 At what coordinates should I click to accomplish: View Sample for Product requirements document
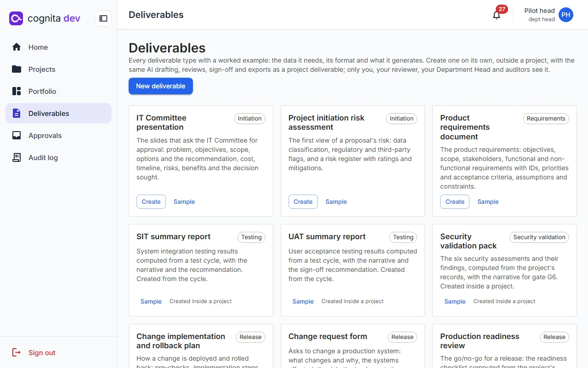tap(488, 201)
